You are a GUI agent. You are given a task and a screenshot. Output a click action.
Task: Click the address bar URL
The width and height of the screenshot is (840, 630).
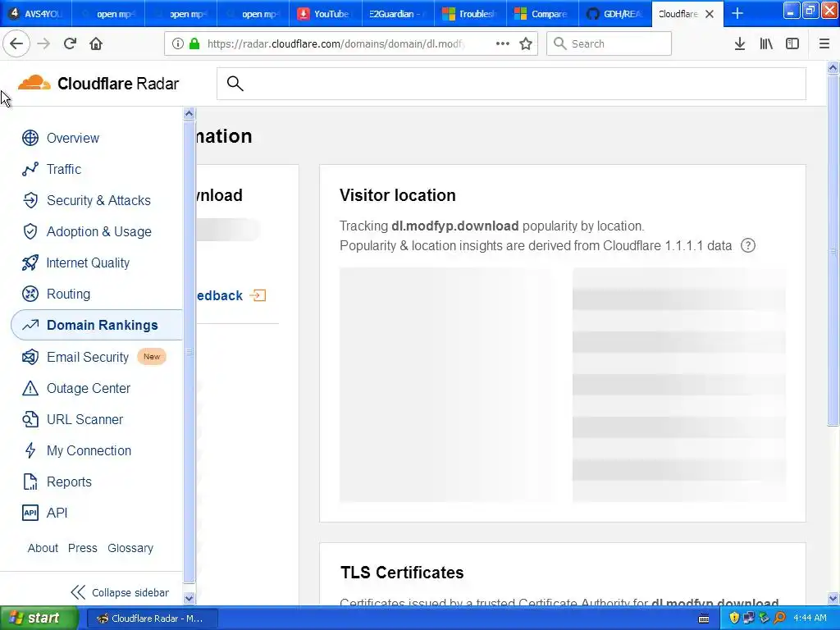coord(336,44)
